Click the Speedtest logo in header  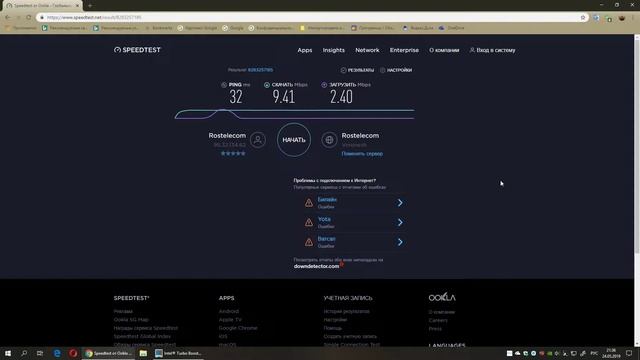click(137, 50)
